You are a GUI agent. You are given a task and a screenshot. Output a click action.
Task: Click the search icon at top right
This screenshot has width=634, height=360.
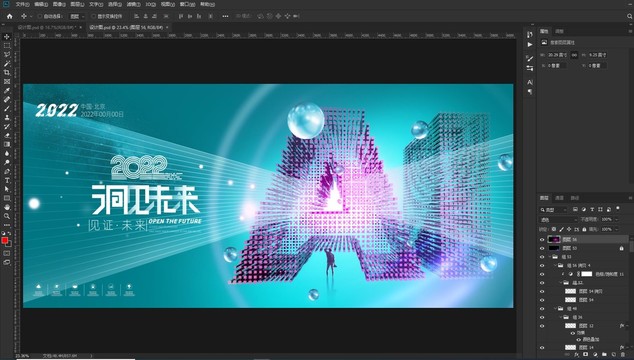(x=630, y=16)
